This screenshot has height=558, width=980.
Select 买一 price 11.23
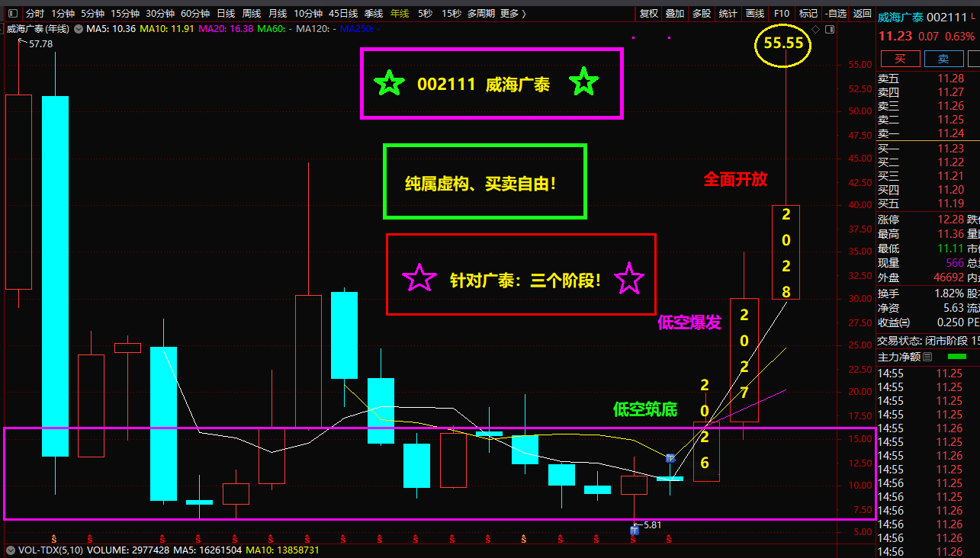click(x=950, y=149)
